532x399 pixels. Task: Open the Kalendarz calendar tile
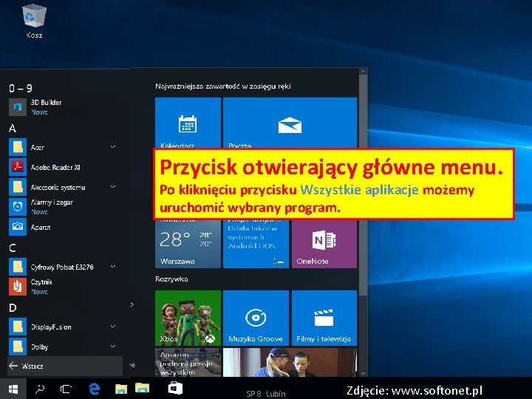pos(188,123)
